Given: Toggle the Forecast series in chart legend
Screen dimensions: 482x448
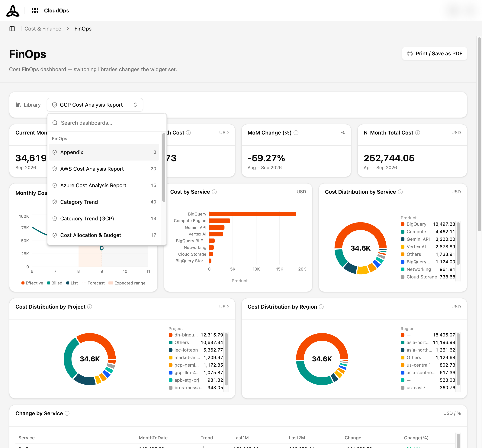Looking at the screenshot, I should [x=93, y=283].
